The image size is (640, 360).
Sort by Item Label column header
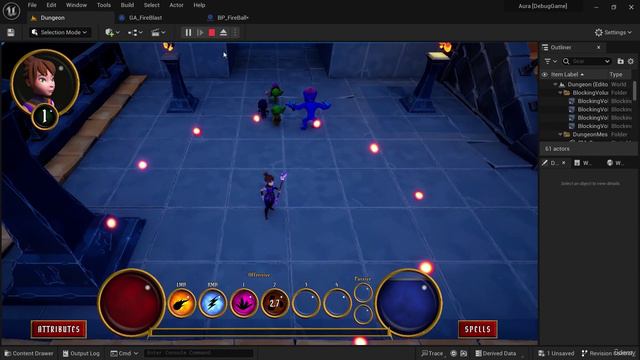point(567,75)
